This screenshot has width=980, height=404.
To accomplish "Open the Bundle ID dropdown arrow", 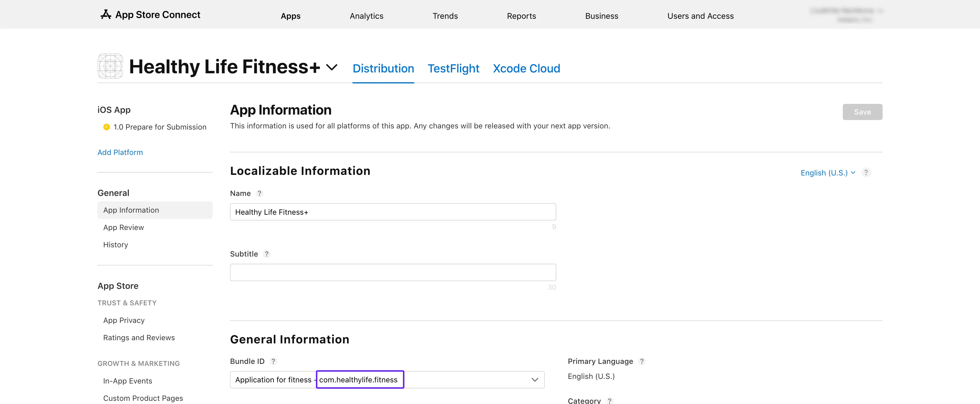I will click(534, 380).
